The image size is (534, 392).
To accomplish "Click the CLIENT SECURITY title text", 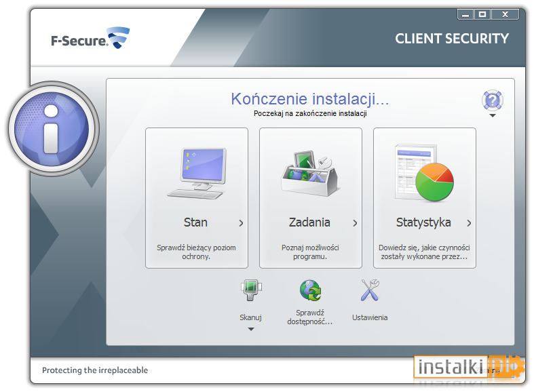I will coord(452,39).
